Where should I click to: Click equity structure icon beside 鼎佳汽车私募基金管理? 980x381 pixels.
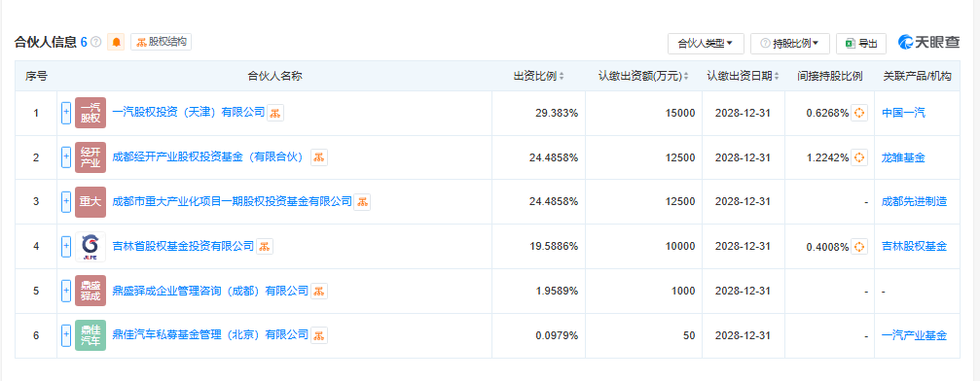[x=319, y=335]
